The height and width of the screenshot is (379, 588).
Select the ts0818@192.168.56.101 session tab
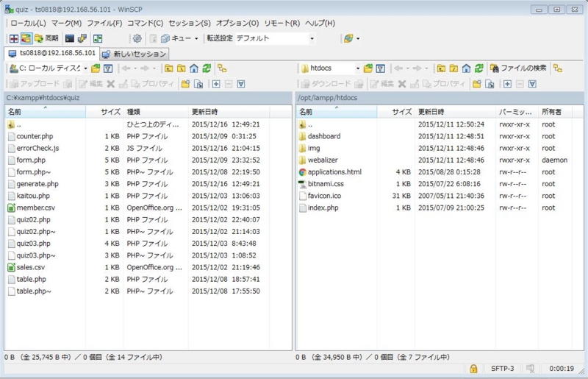pyautogui.click(x=52, y=53)
